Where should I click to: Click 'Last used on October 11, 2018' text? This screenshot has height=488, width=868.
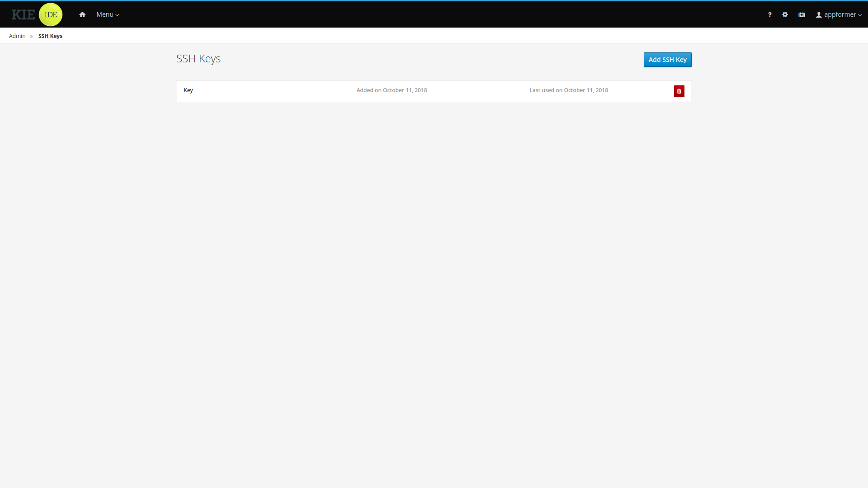pos(568,90)
